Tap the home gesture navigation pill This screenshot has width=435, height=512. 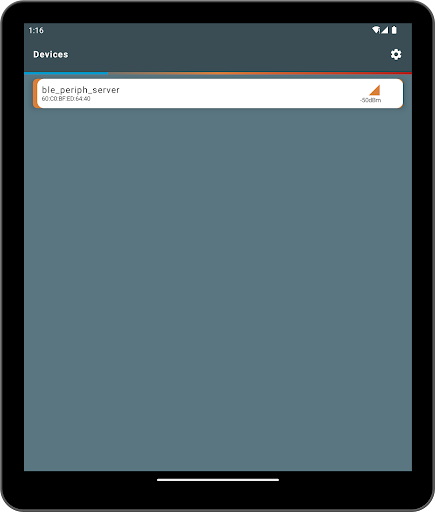pyautogui.click(x=218, y=480)
